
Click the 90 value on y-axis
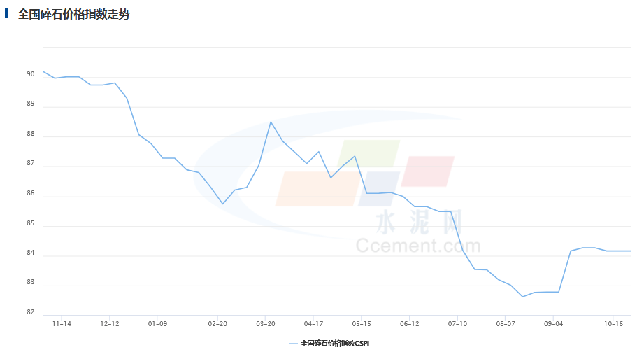31,74
